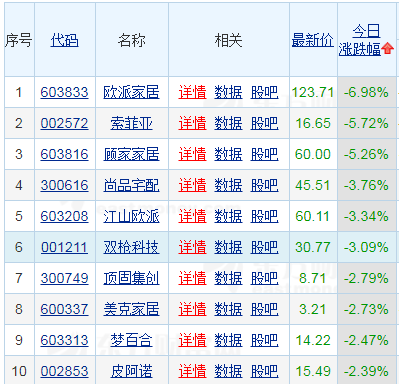This screenshot has height=384, width=399.
Task: Open stock code 002572
Action: tap(64, 123)
